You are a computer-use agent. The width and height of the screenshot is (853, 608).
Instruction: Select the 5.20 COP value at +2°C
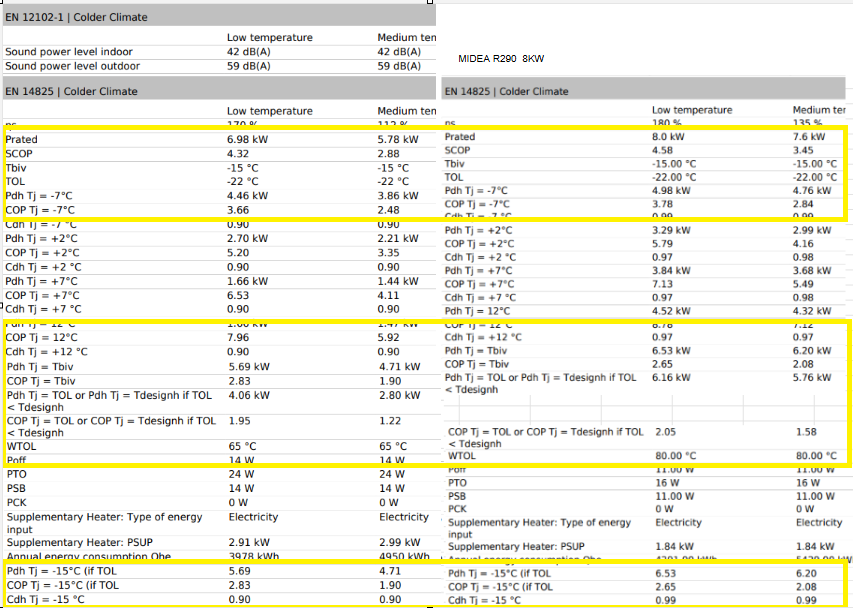pos(238,253)
